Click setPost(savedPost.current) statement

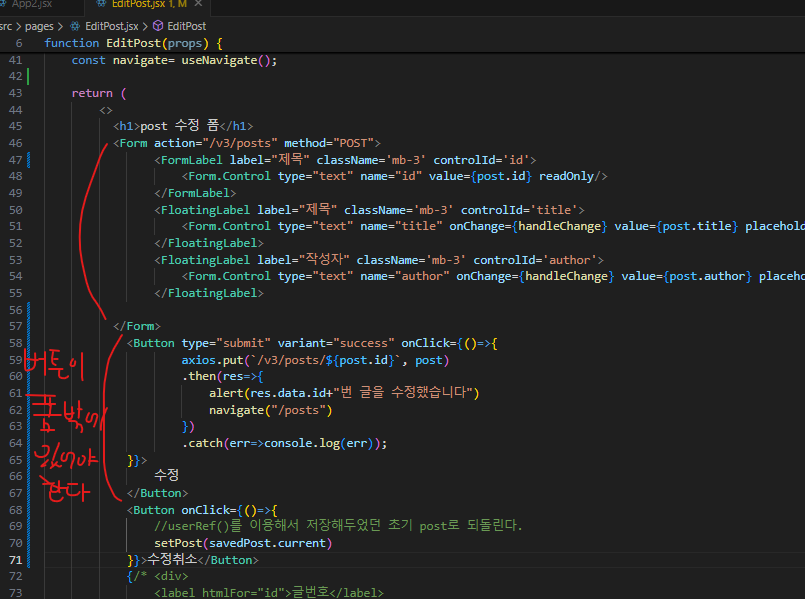point(243,543)
